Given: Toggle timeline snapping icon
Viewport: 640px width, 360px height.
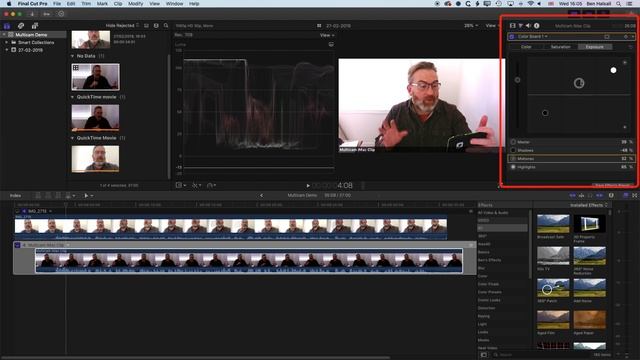Looking at the screenshot, I should [x=600, y=196].
